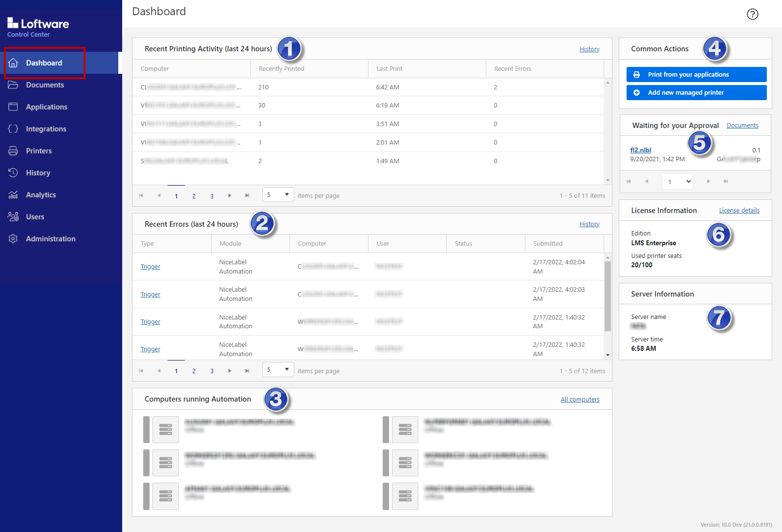
Task: Open the Users section icon
Action: [13, 217]
